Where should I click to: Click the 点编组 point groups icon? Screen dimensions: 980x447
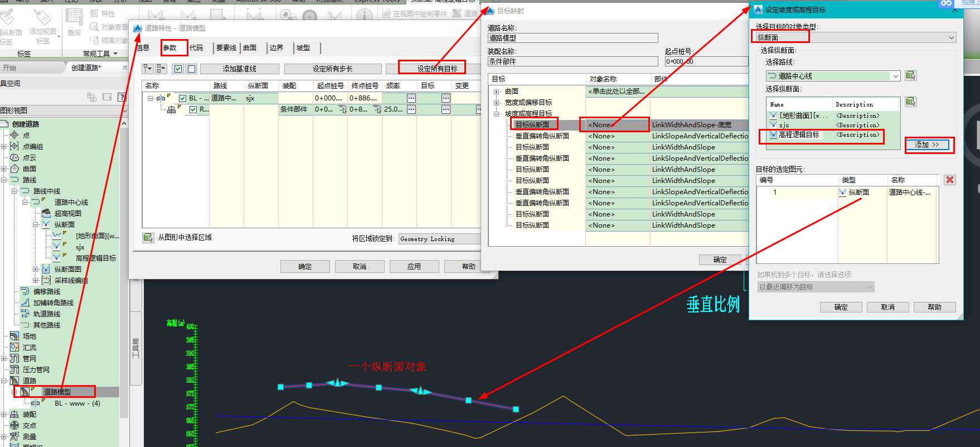click(14, 146)
